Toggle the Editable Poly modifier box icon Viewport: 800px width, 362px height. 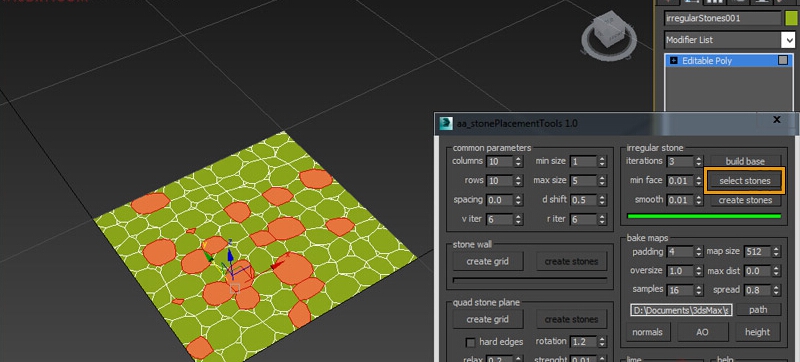pyautogui.click(x=783, y=61)
